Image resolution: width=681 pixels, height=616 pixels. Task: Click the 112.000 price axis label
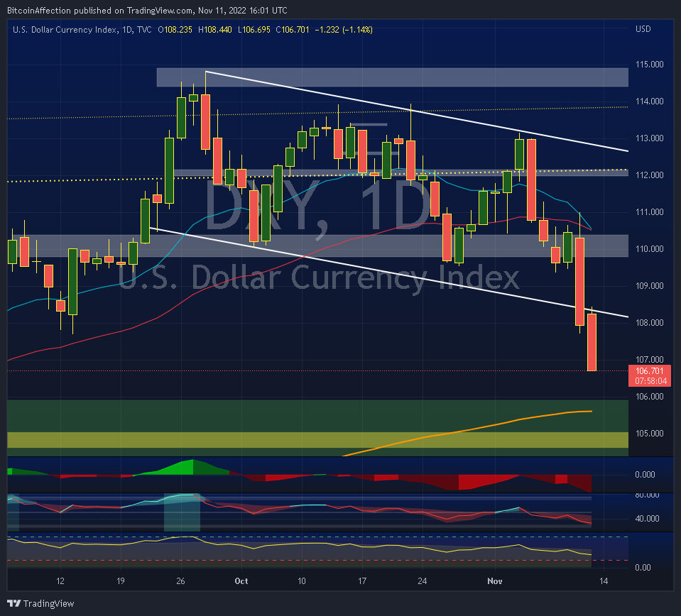(649, 175)
